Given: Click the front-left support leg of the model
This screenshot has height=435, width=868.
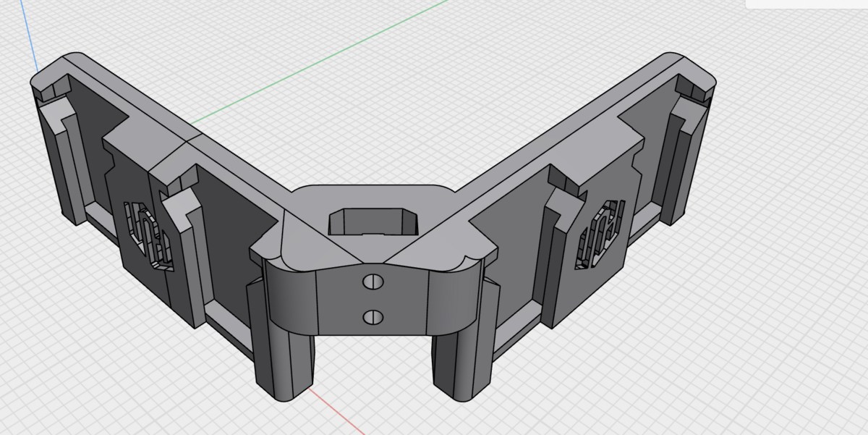Looking at the screenshot, I should (x=286, y=362).
